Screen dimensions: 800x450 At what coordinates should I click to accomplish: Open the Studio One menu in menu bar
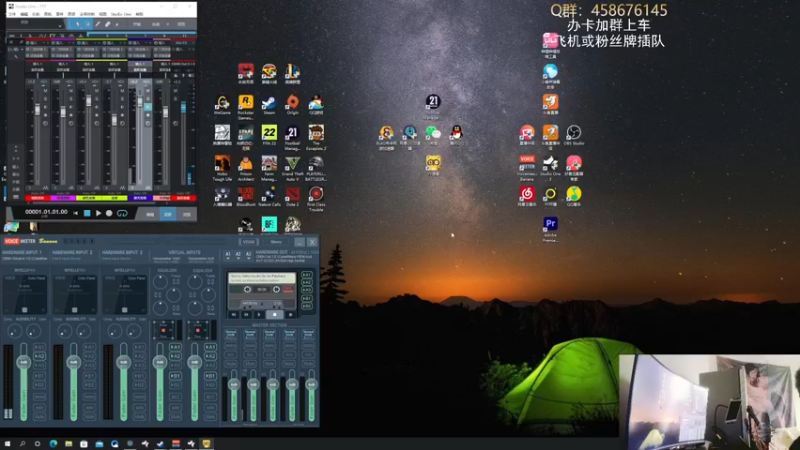pyautogui.click(x=121, y=14)
